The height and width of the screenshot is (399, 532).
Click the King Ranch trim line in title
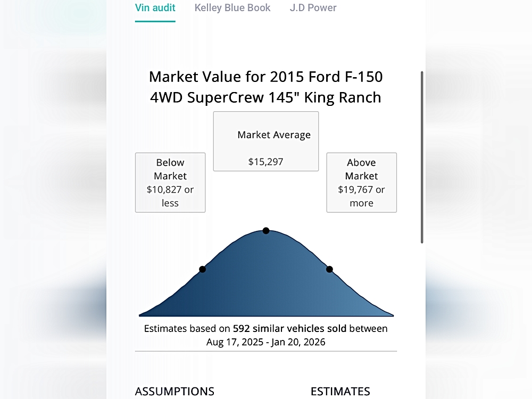click(265, 97)
